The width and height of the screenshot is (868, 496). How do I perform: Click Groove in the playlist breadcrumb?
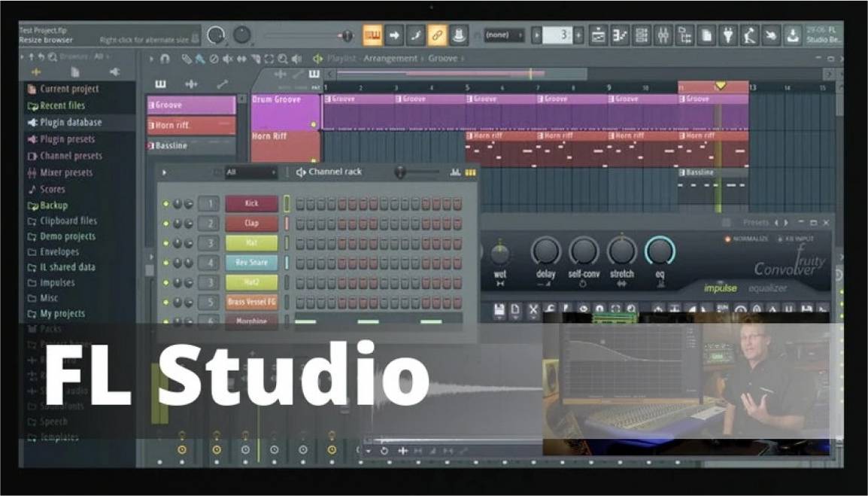click(x=442, y=58)
